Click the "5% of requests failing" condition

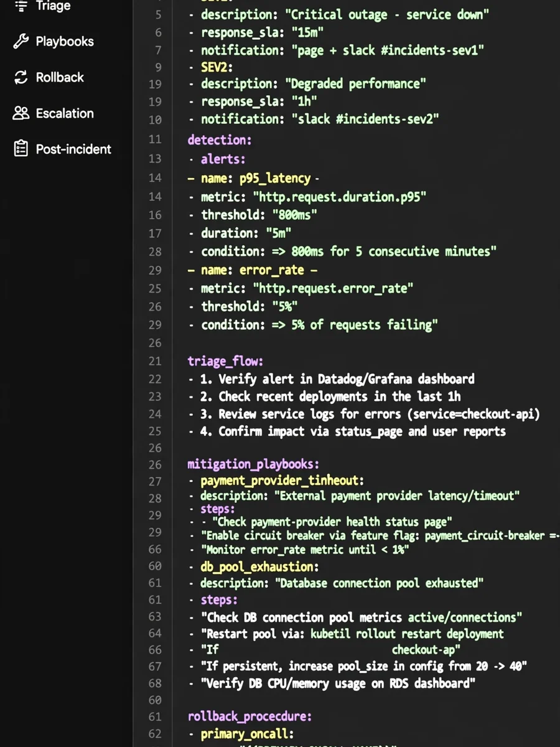point(313,324)
